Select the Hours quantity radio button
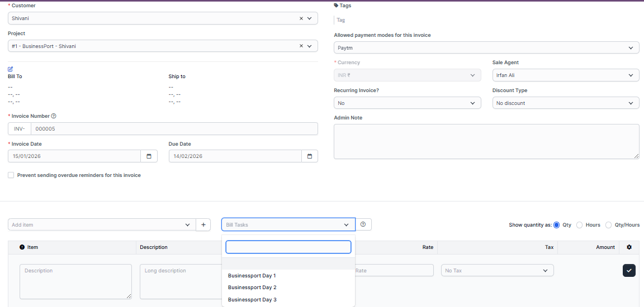Image resolution: width=644 pixels, height=307 pixels. point(579,225)
